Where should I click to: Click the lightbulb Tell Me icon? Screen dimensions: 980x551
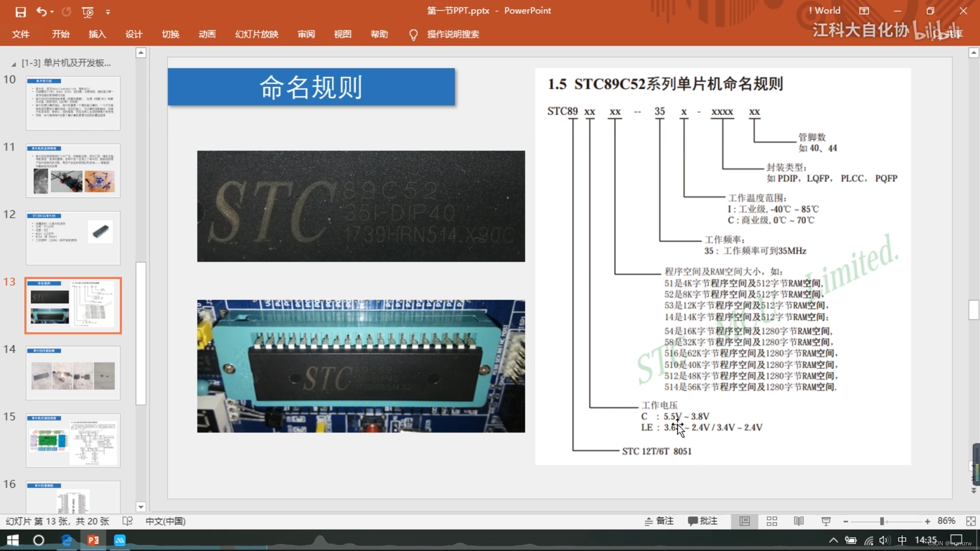413,35
